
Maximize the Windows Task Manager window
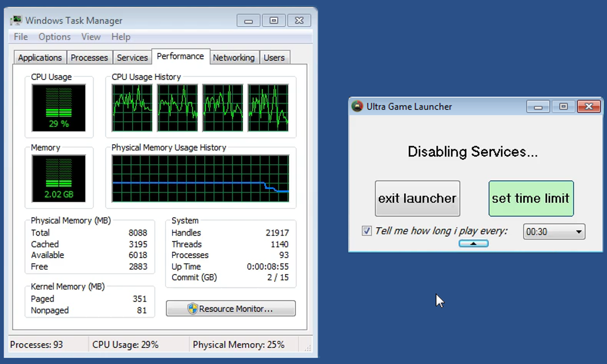274,20
